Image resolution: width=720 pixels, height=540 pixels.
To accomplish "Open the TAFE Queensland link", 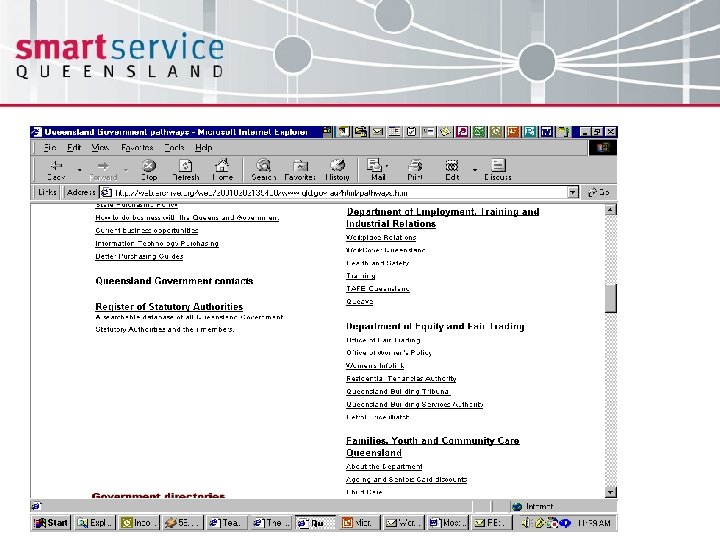I will pos(377,289).
